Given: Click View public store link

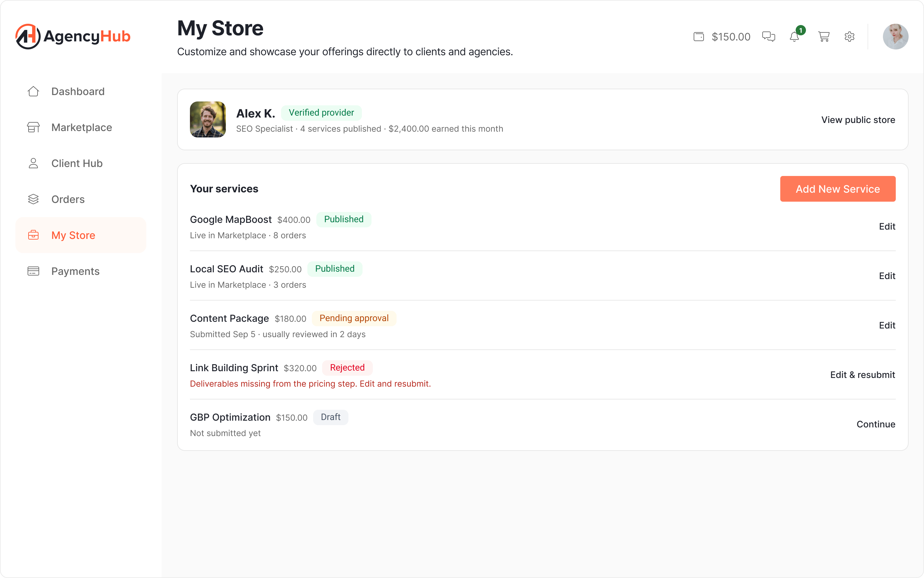Looking at the screenshot, I should tap(858, 120).
